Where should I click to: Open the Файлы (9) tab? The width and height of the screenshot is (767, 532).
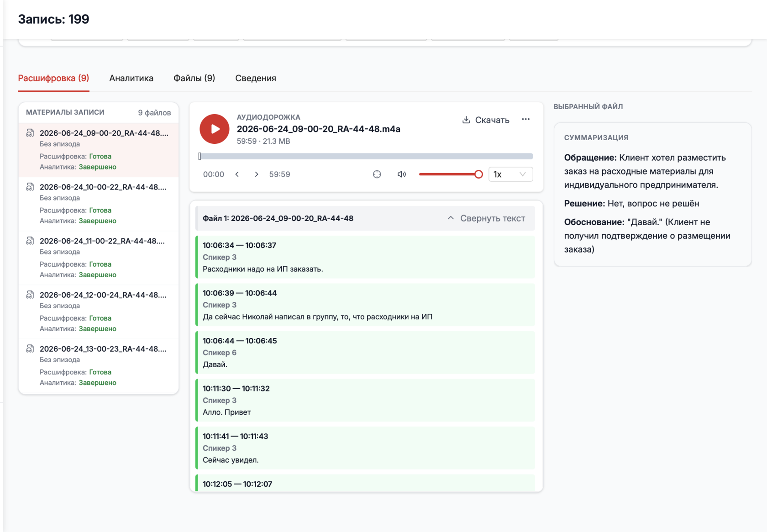tap(194, 78)
